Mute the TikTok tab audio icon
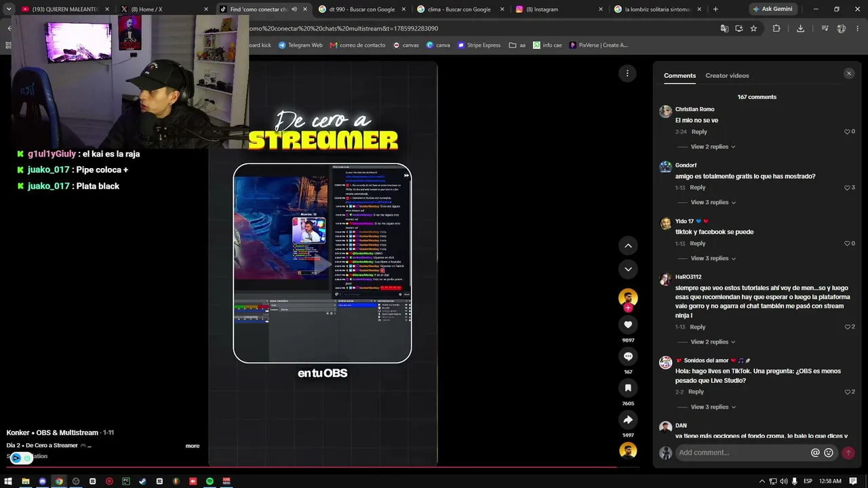 294,9
